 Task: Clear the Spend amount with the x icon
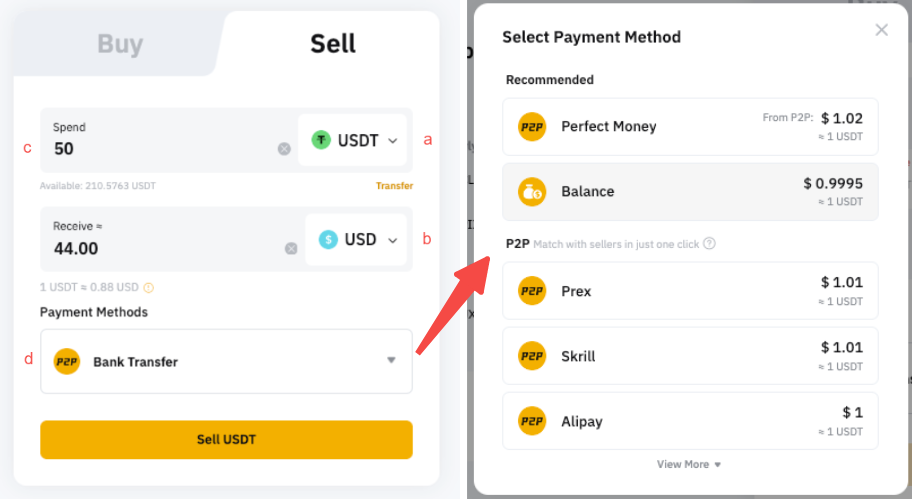284,149
